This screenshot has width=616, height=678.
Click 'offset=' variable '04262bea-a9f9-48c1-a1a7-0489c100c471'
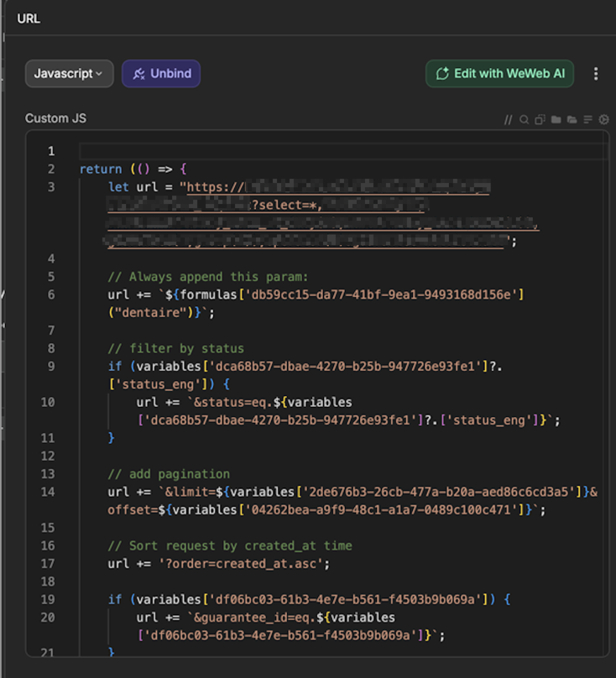click(381, 510)
